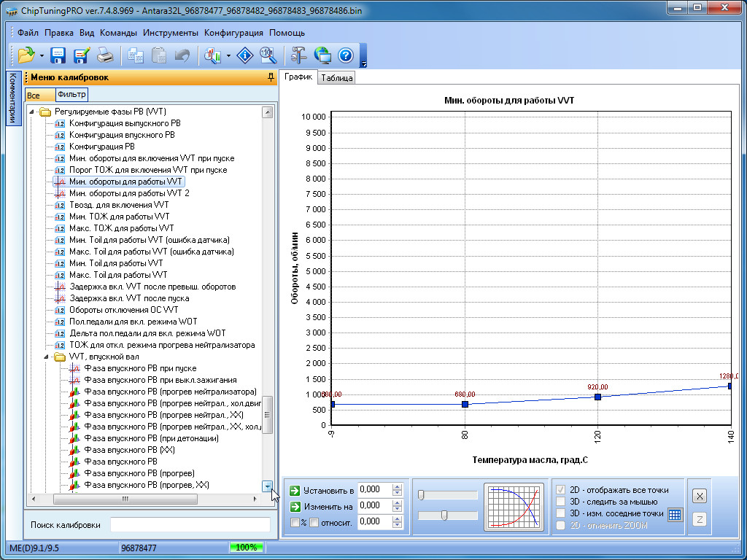747x560 pixels.
Task: Check the 'относит.' checkbox
Action: tap(313, 522)
